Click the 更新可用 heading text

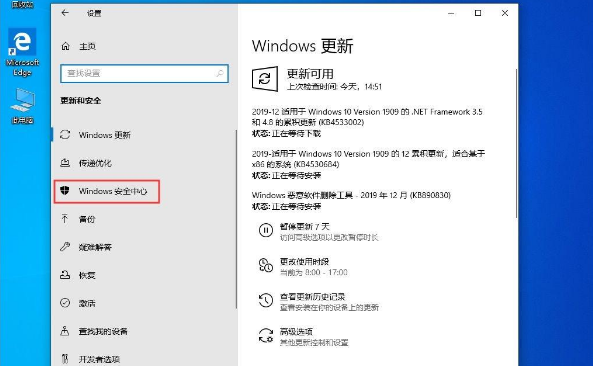(x=310, y=73)
